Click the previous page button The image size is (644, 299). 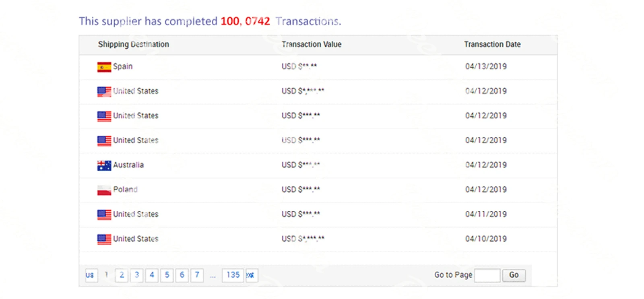tap(91, 275)
